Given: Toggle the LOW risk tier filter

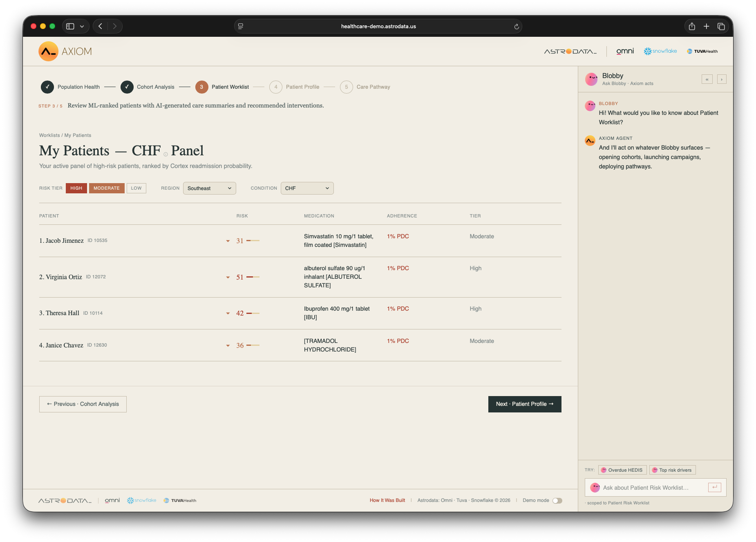Looking at the screenshot, I should (136, 188).
